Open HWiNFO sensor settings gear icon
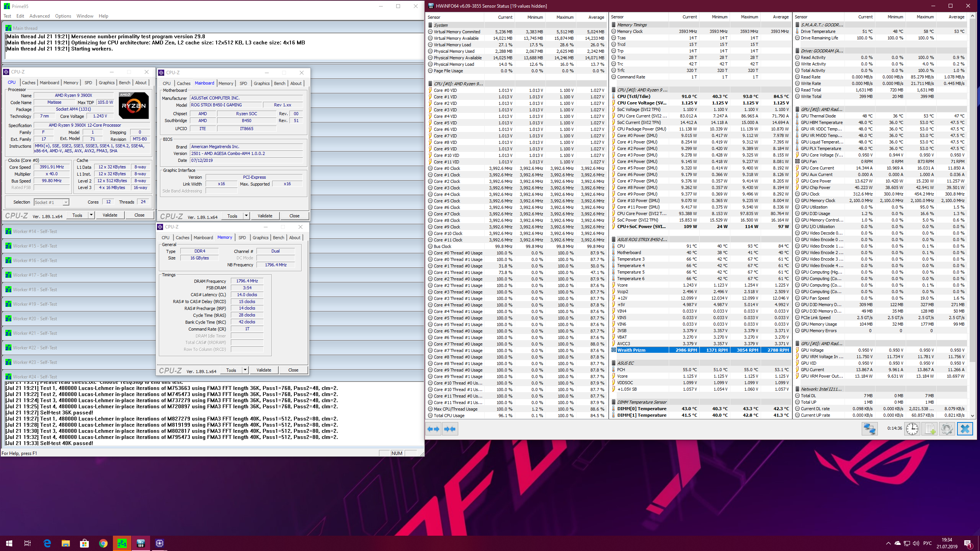 (947, 429)
